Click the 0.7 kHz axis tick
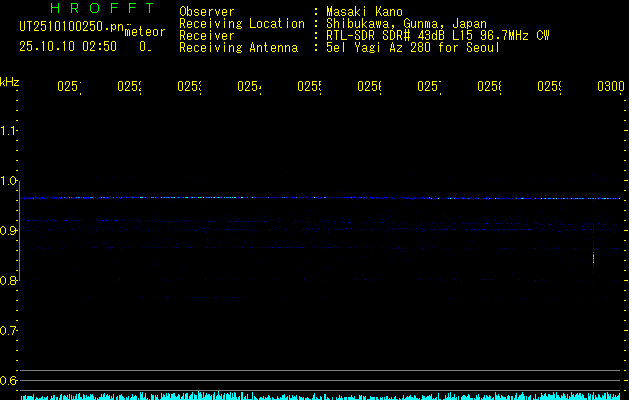Viewport: 629px width, 400px height. coord(10,330)
